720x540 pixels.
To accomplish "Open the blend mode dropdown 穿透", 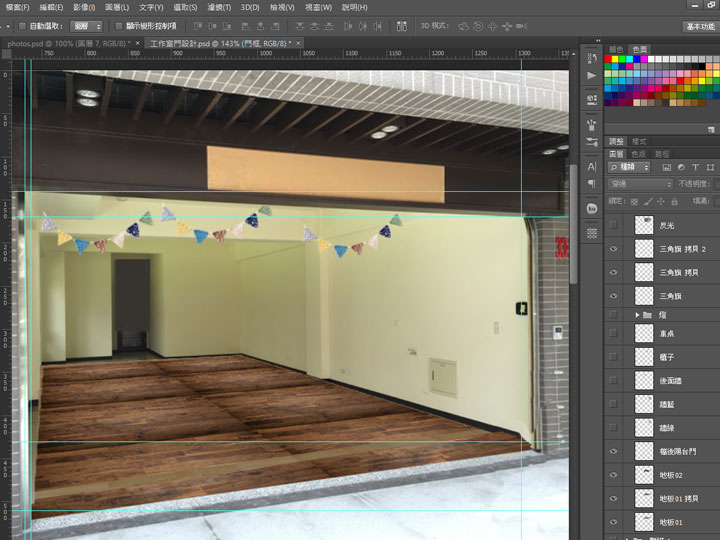I will click(x=641, y=184).
